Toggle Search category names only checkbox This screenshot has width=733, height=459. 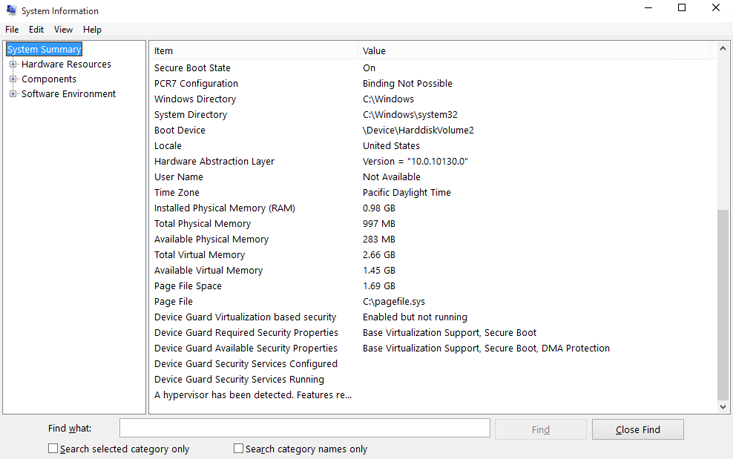tap(239, 449)
